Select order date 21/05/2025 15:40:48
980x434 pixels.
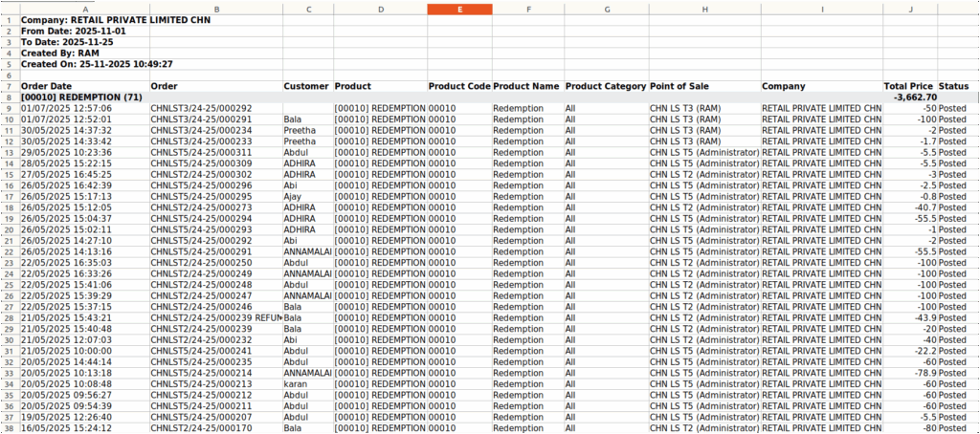[x=84, y=329]
